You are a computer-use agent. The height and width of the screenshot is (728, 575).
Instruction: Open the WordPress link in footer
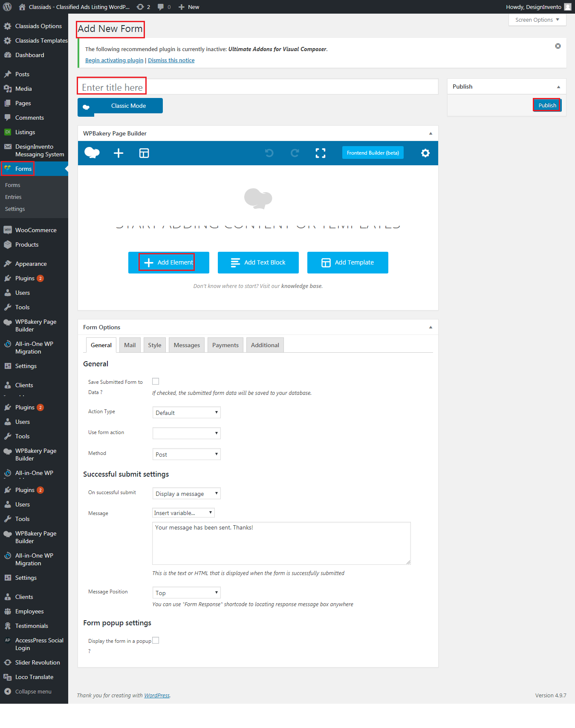click(x=157, y=696)
